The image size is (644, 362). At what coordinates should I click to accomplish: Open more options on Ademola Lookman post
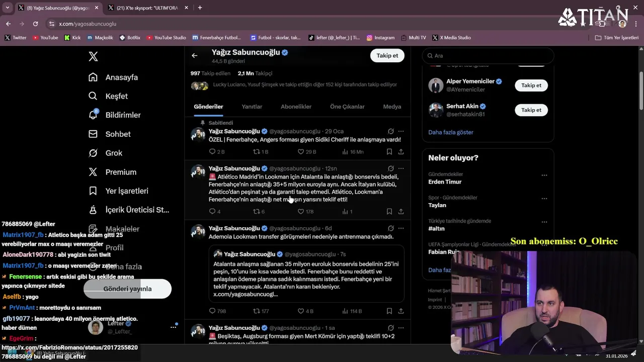pyautogui.click(x=401, y=228)
